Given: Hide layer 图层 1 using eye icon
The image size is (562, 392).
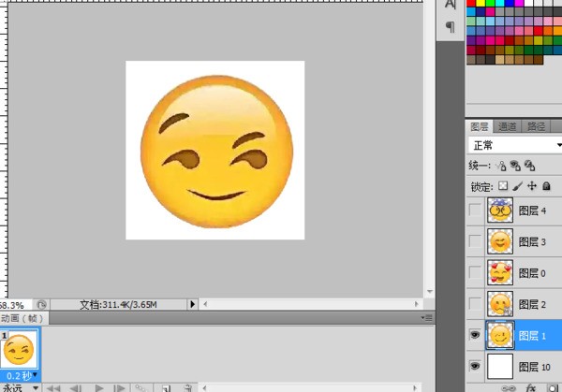Looking at the screenshot, I should [477, 334].
